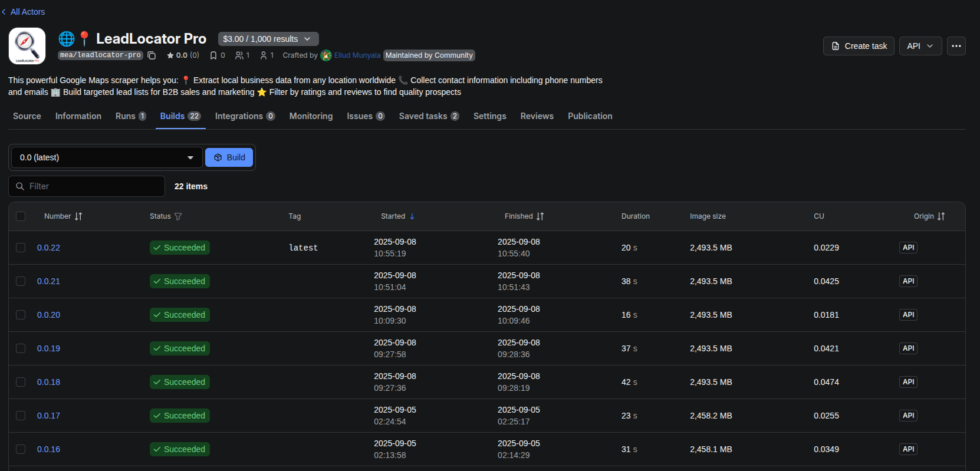Click the LeadLocator Pro actor logo thumbnail

point(27,46)
